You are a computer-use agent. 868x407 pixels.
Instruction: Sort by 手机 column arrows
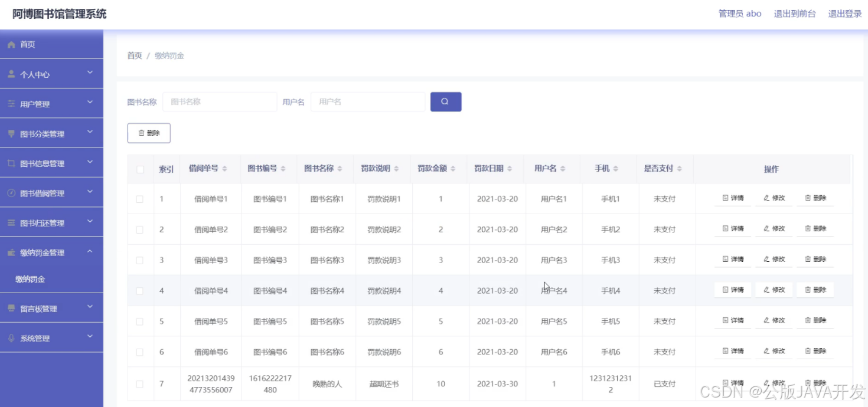coord(616,169)
